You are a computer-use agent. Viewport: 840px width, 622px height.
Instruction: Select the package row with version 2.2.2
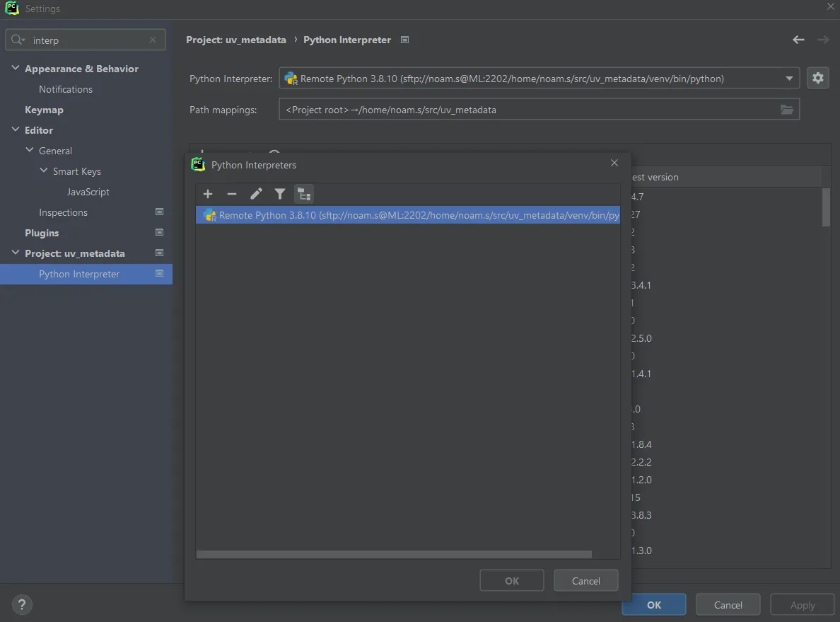tap(726, 462)
